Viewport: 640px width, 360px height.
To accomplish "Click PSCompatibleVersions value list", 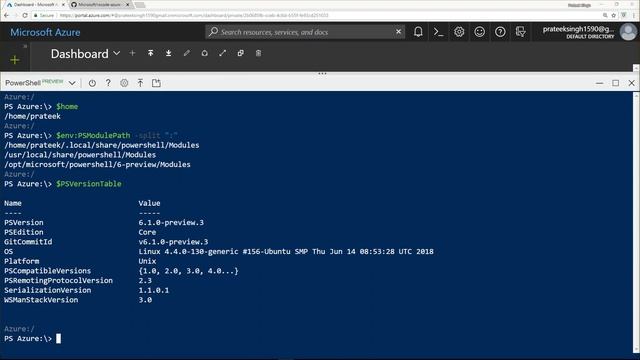I will tap(188, 271).
